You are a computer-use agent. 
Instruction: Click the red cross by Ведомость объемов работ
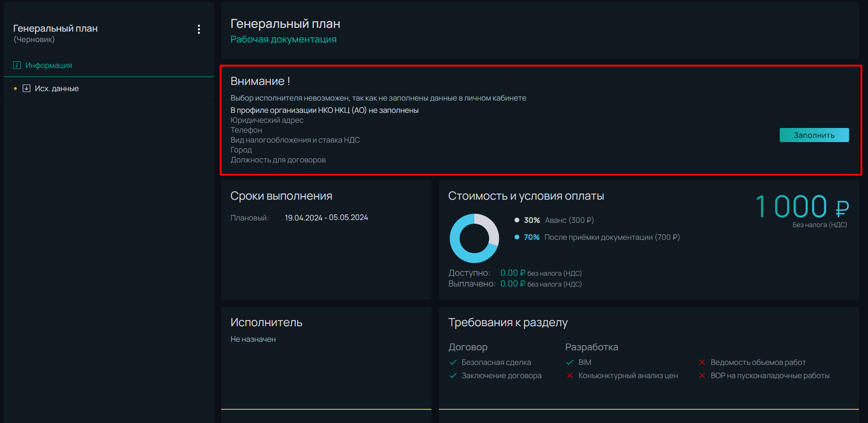(702, 362)
